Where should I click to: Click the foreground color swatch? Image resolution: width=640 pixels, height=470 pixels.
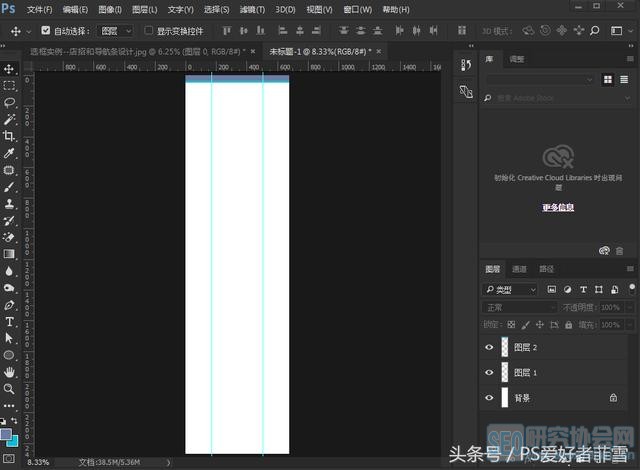coord(6,435)
